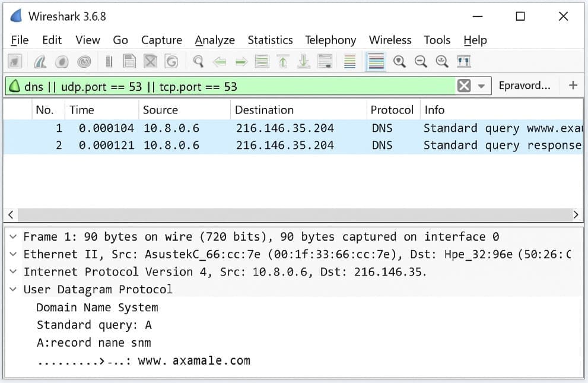Screen dimensions: 588x383
Task: Zoom in with the plus magnifier icon
Action: [399, 62]
